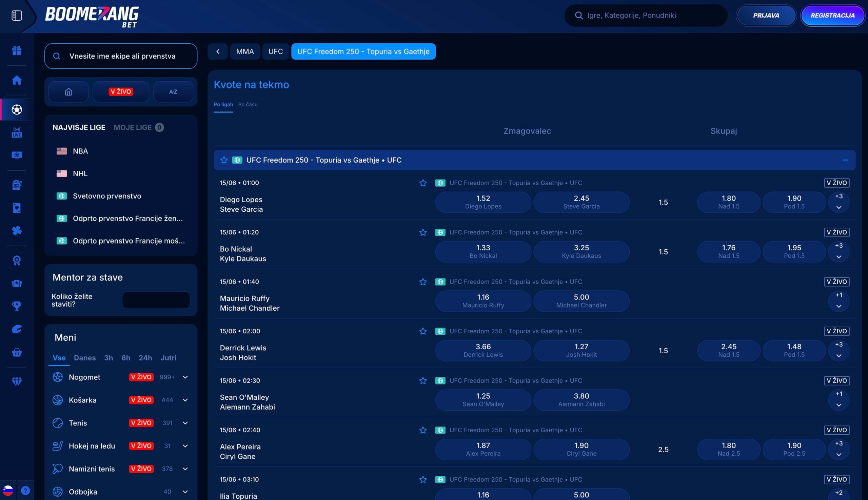Expand the Namizni tenis category
Image resolution: width=868 pixels, height=500 pixels.
[x=185, y=469]
